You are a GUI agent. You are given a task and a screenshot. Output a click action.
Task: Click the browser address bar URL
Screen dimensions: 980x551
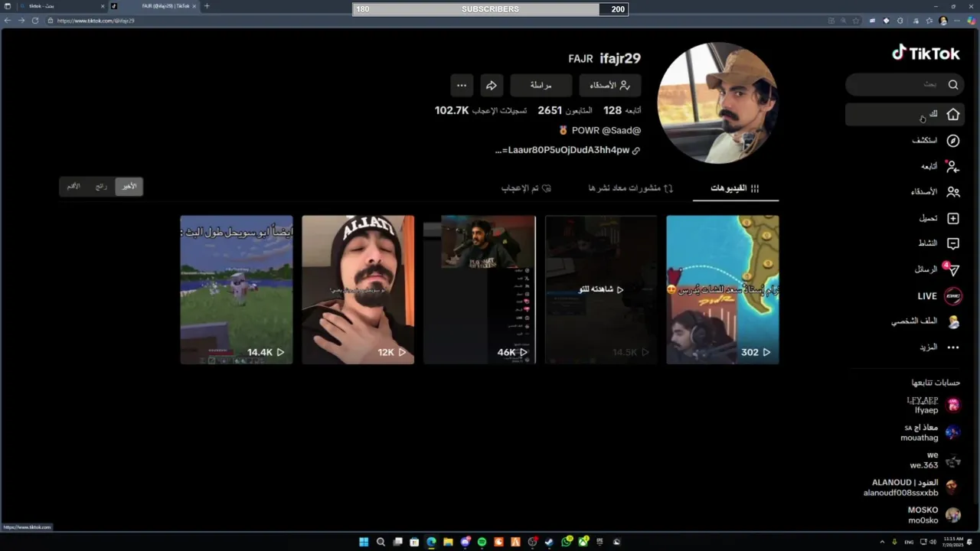click(x=96, y=21)
